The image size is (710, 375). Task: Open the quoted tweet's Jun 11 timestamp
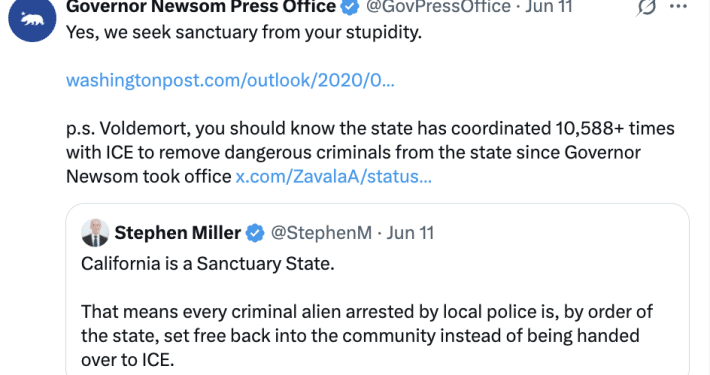tap(410, 233)
